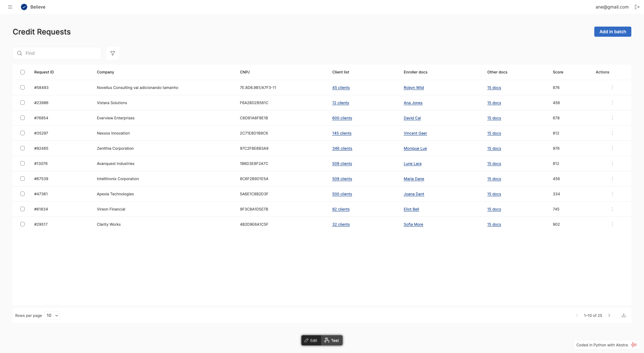
Task: Open Ana Jones enroller docs
Action: click(413, 103)
